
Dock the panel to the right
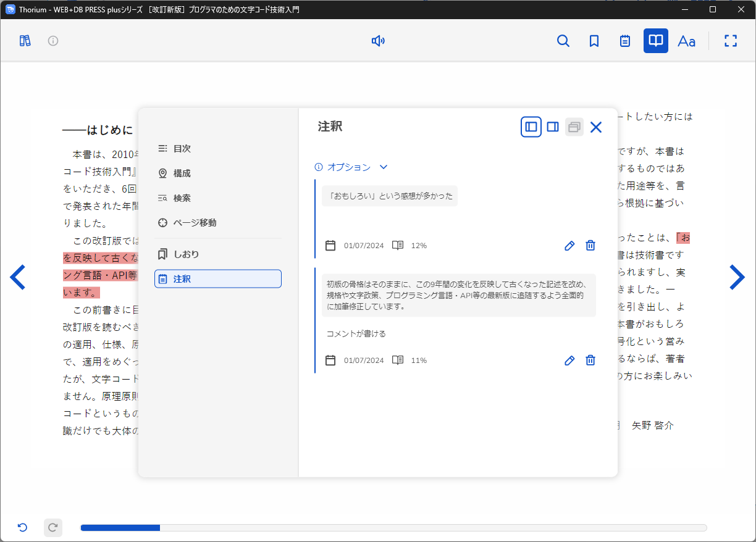coord(553,127)
